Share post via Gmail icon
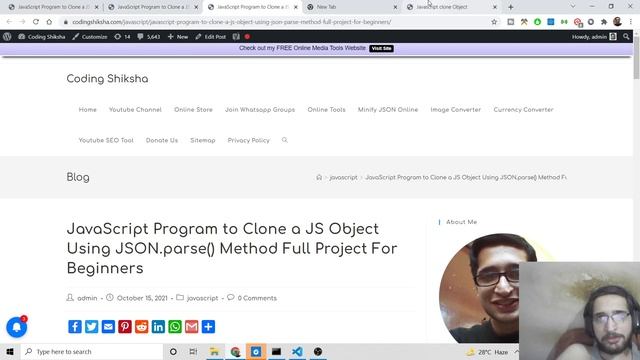Screen dimensions: 640x360 click(191, 327)
